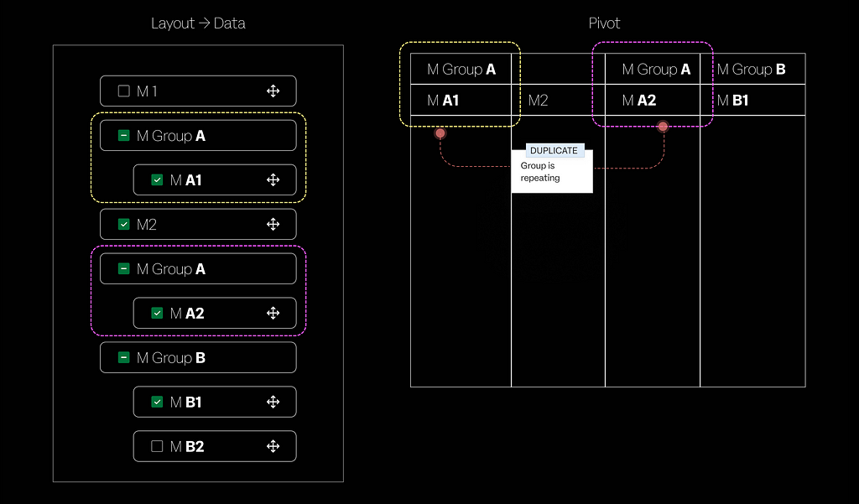Select the M B2 row label in list
Image resolution: width=859 pixels, height=504 pixels.
point(187,446)
